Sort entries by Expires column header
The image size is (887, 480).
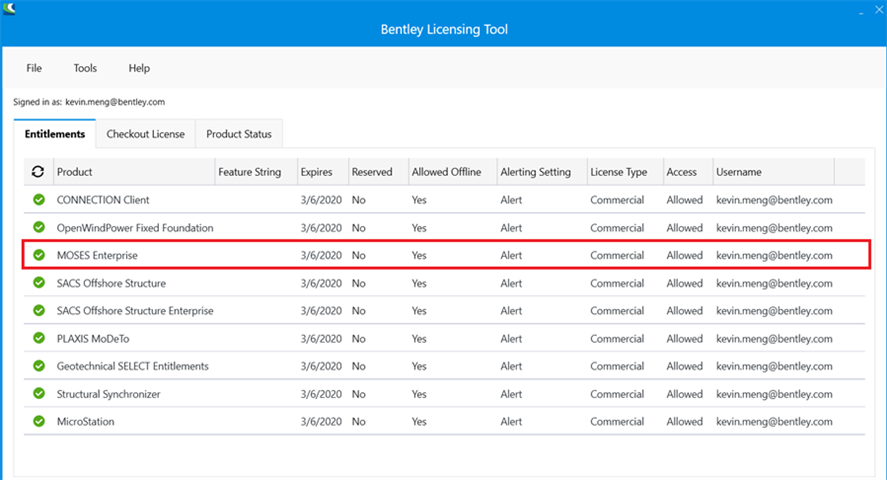[316, 172]
